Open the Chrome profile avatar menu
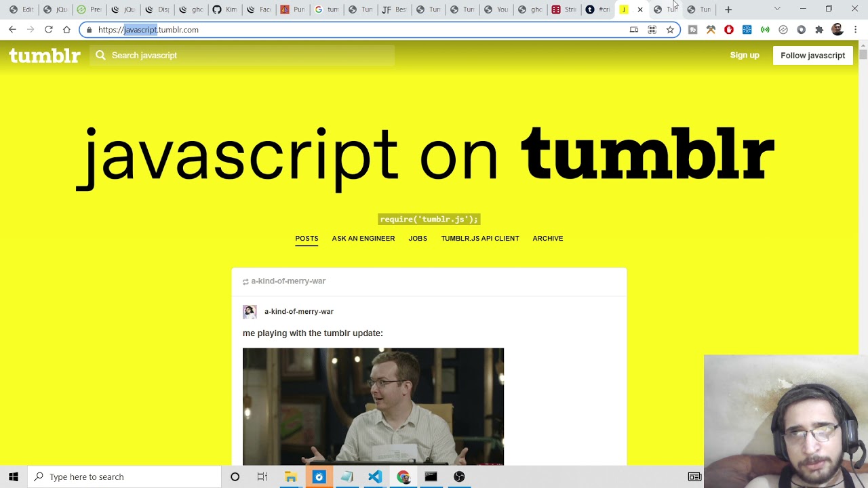 [x=837, y=30]
